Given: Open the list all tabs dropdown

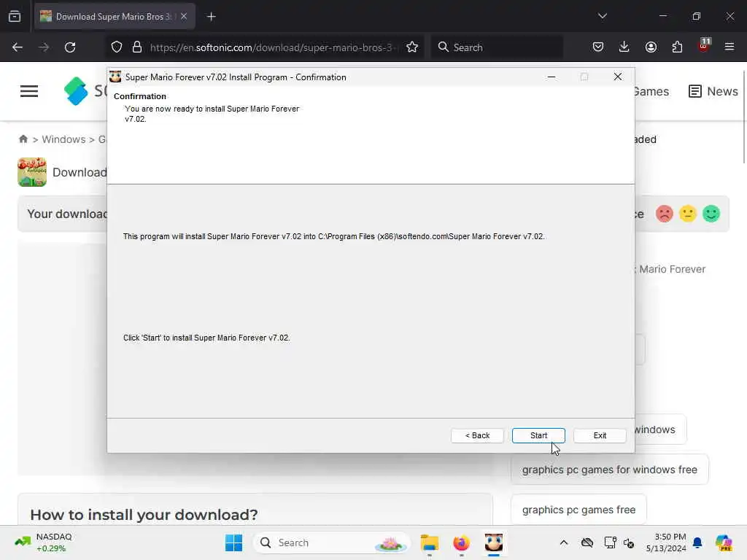Looking at the screenshot, I should pyautogui.click(x=602, y=16).
